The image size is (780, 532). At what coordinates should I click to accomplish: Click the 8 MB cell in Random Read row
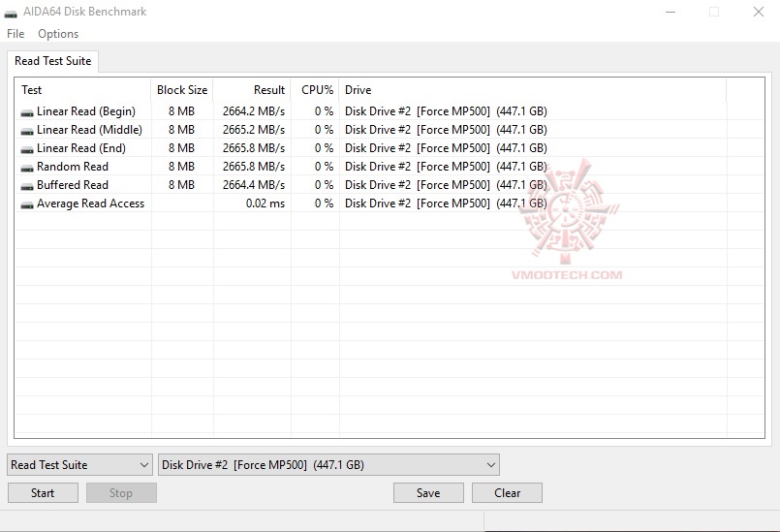coord(181,167)
